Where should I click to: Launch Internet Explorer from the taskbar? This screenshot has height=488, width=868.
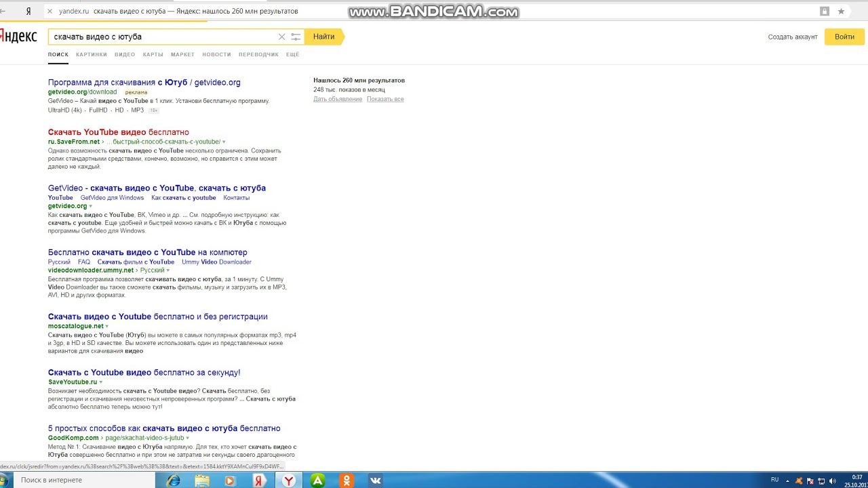click(174, 481)
